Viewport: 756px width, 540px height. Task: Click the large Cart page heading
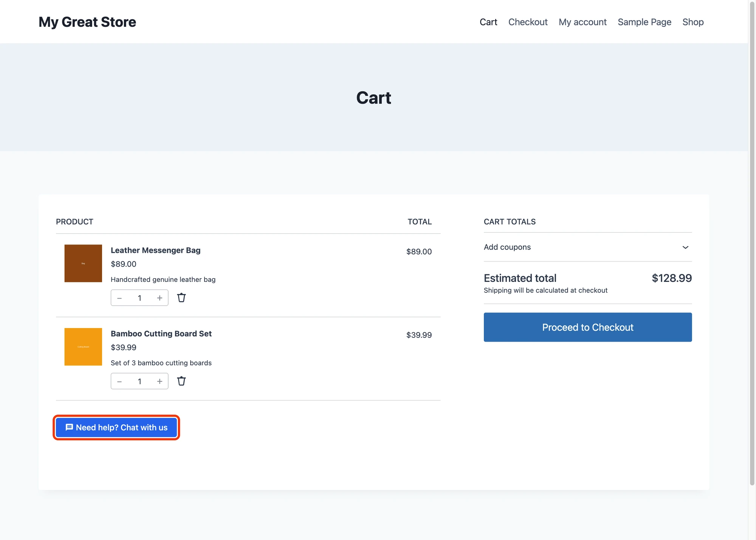tap(373, 98)
